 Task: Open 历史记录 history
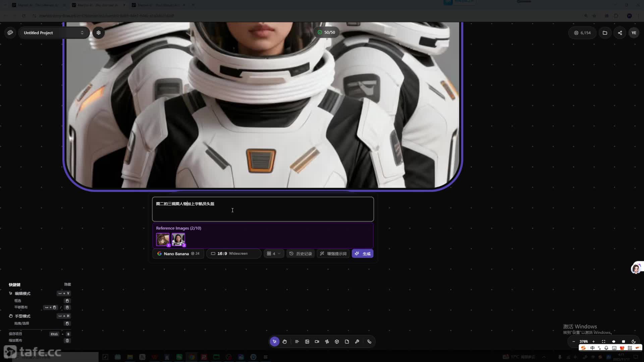(x=301, y=254)
